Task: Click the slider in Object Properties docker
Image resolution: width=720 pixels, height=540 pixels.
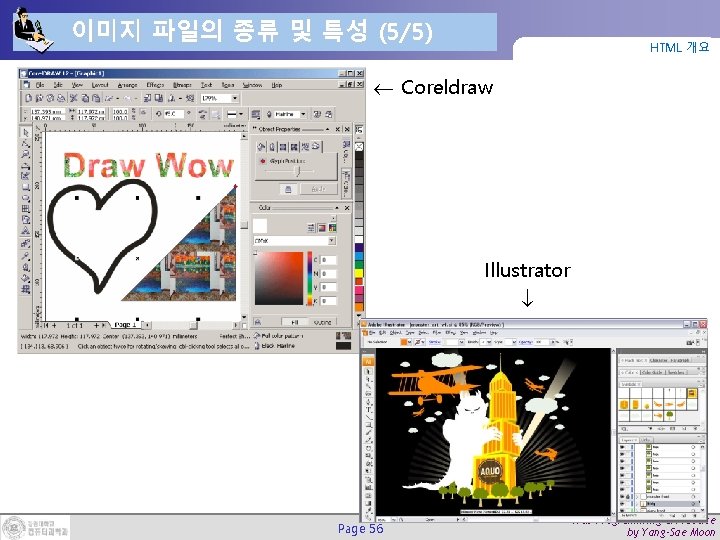Action: pyautogui.click(x=298, y=171)
